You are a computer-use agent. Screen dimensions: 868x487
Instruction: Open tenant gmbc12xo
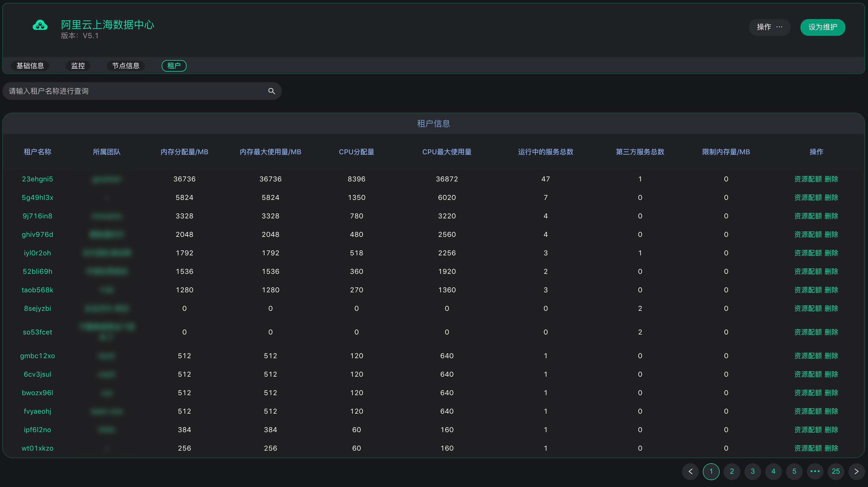tap(38, 356)
